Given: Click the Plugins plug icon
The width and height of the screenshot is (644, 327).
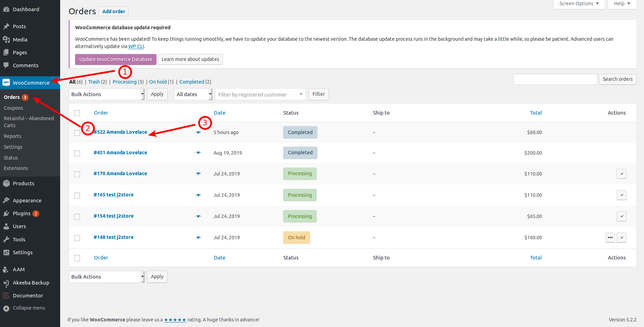Looking at the screenshot, I should coord(6,213).
